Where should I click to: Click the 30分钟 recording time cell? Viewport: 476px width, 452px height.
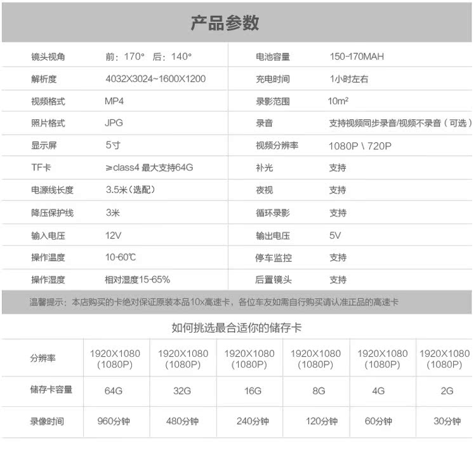[x=447, y=422]
